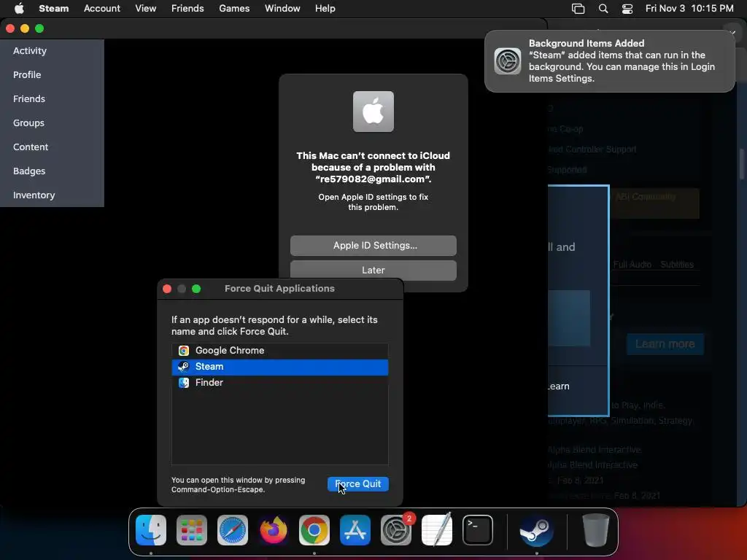Go to Activity in the Steam sidebar
The image size is (747, 560).
pos(29,51)
